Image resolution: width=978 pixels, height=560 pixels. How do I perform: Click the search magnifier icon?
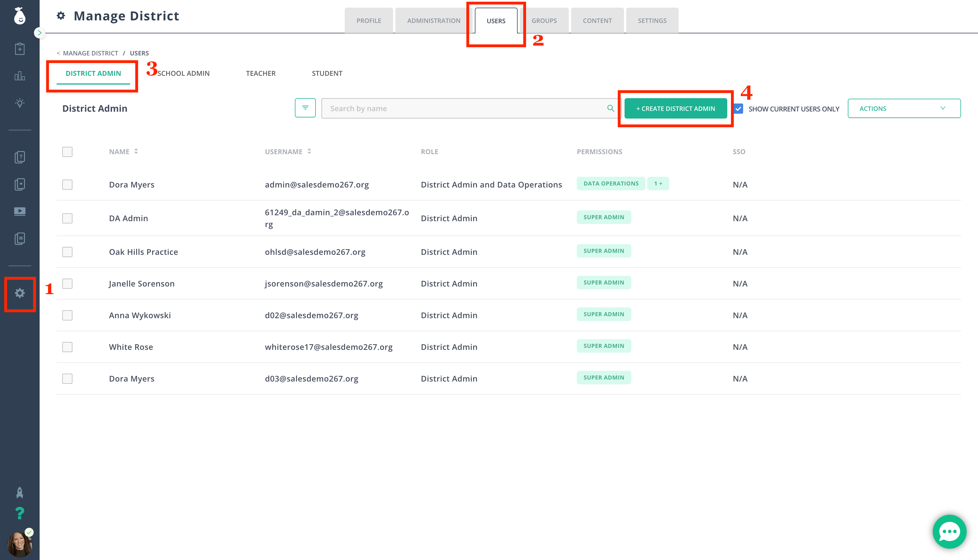(x=611, y=108)
